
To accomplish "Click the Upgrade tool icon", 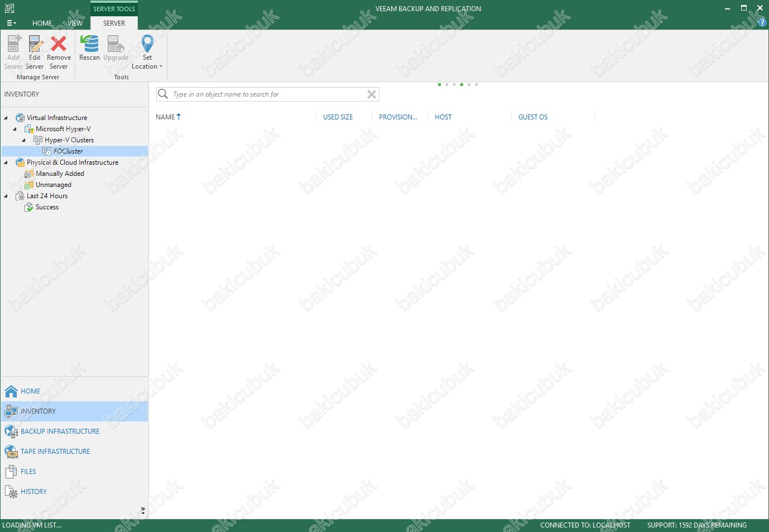I will click(x=116, y=44).
